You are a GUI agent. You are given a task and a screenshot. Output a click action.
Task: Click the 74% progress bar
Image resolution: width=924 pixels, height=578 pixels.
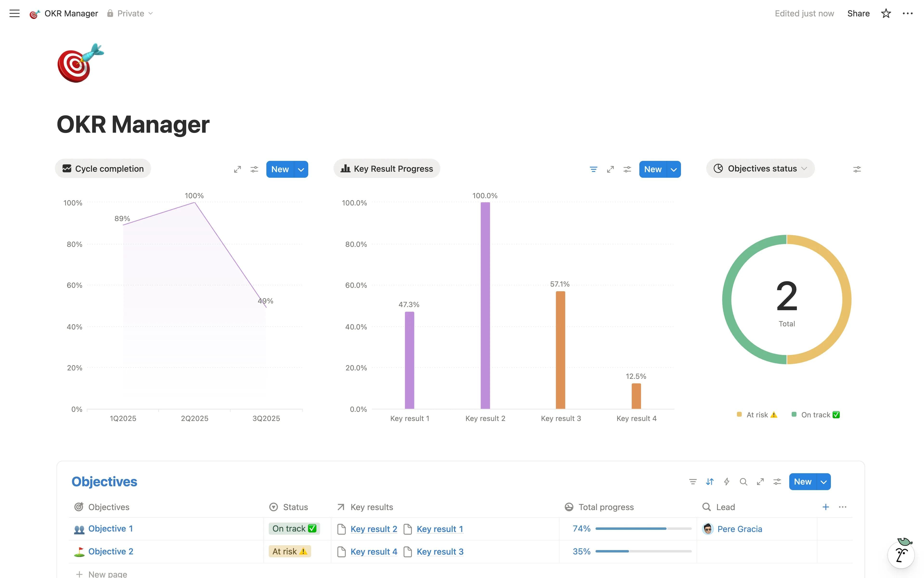643,529
